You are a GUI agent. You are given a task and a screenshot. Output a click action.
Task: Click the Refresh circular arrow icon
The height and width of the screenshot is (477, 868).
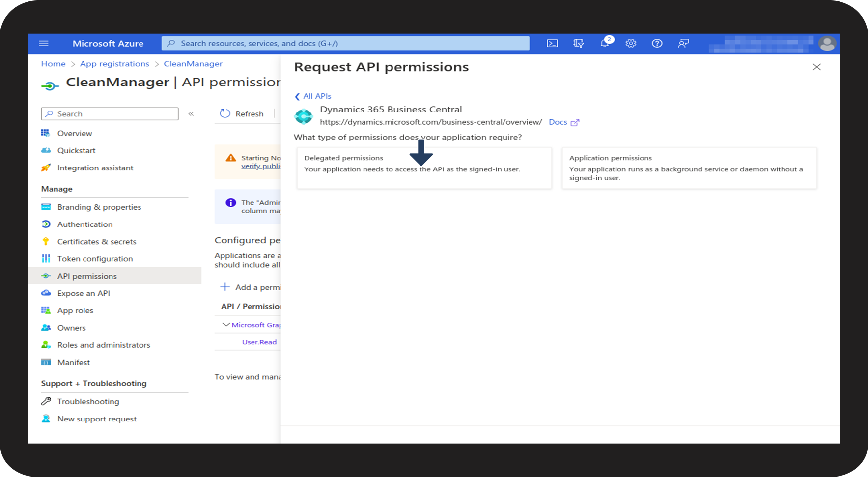225,113
